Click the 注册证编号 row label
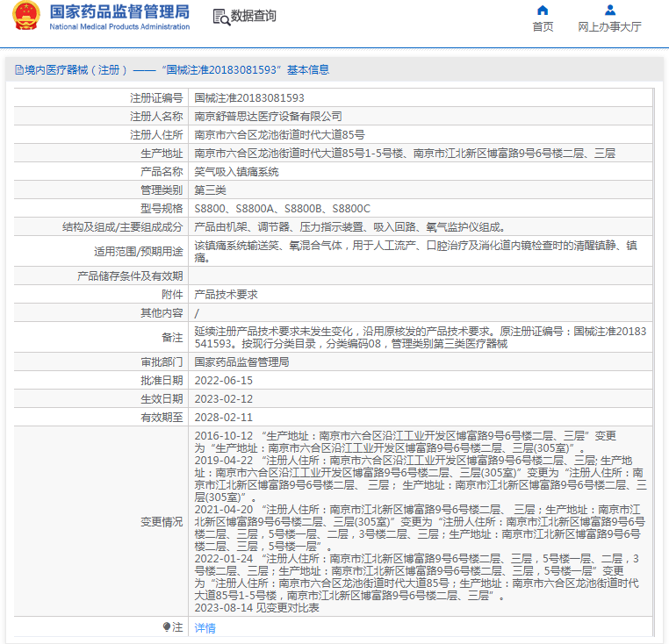Screen dimensions: 669x644 (156, 98)
